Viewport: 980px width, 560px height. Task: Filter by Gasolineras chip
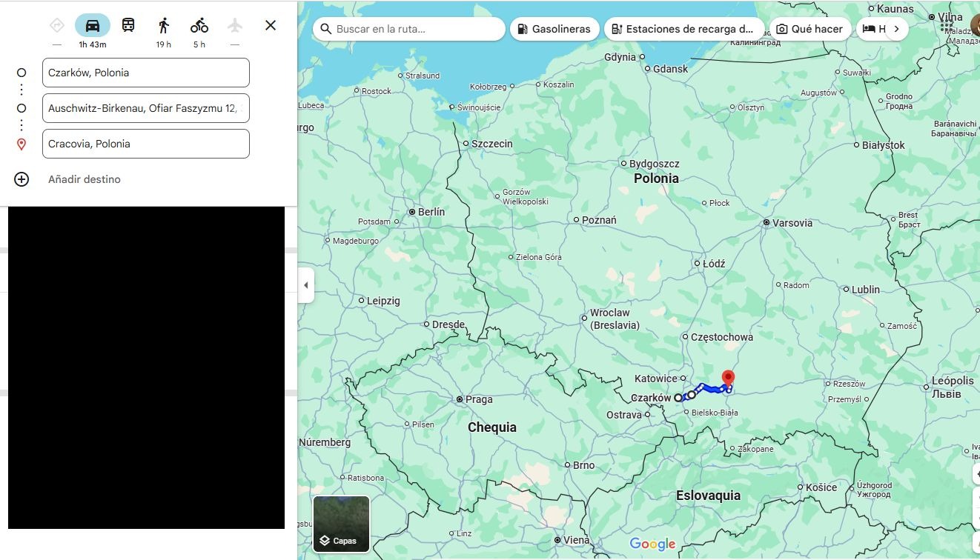[x=554, y=29]
